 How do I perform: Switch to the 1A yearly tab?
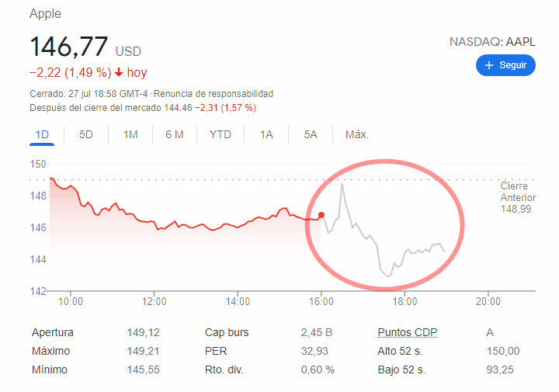tap(266, 134)
